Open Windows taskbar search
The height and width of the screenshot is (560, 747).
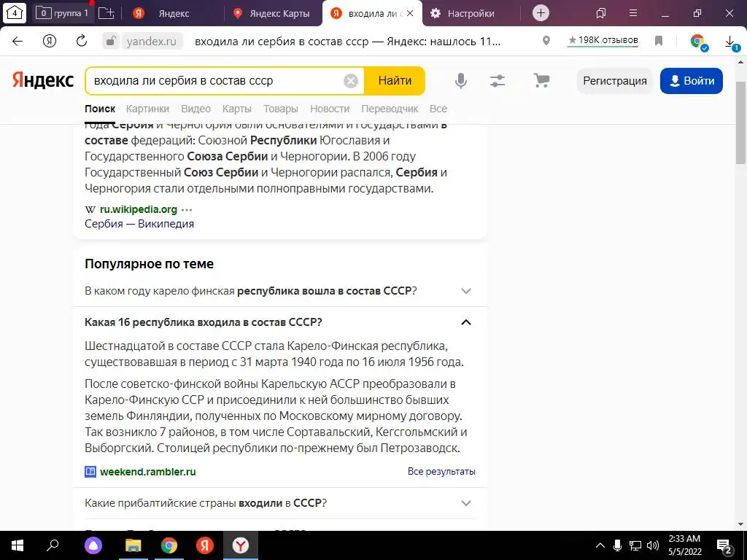[x=53, y=545]
